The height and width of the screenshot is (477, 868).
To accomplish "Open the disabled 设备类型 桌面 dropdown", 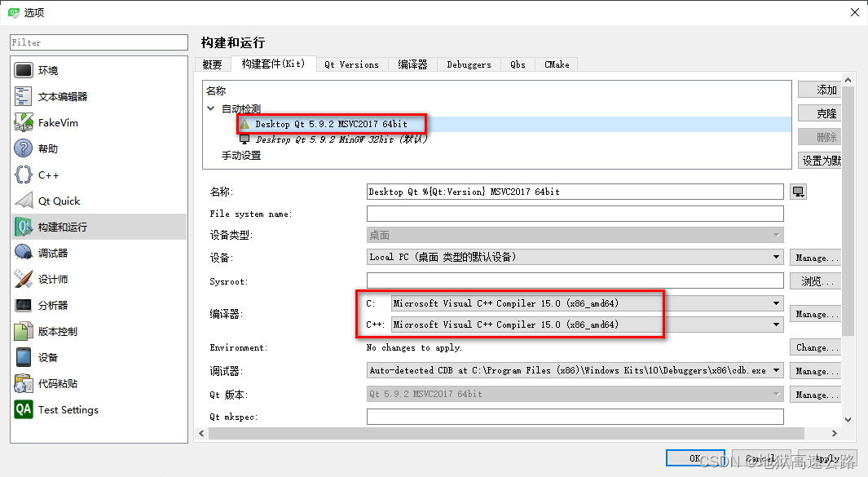I will (575, 236).
